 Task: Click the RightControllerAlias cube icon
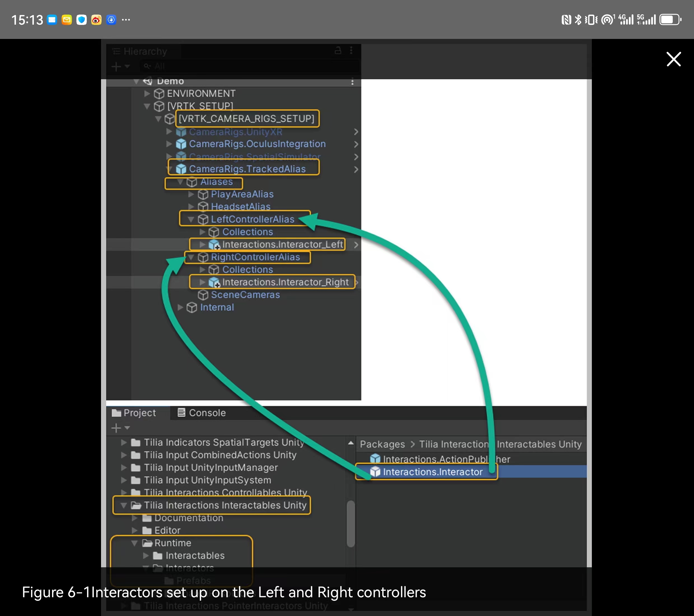pyautogui.click(x=203, y=257)
